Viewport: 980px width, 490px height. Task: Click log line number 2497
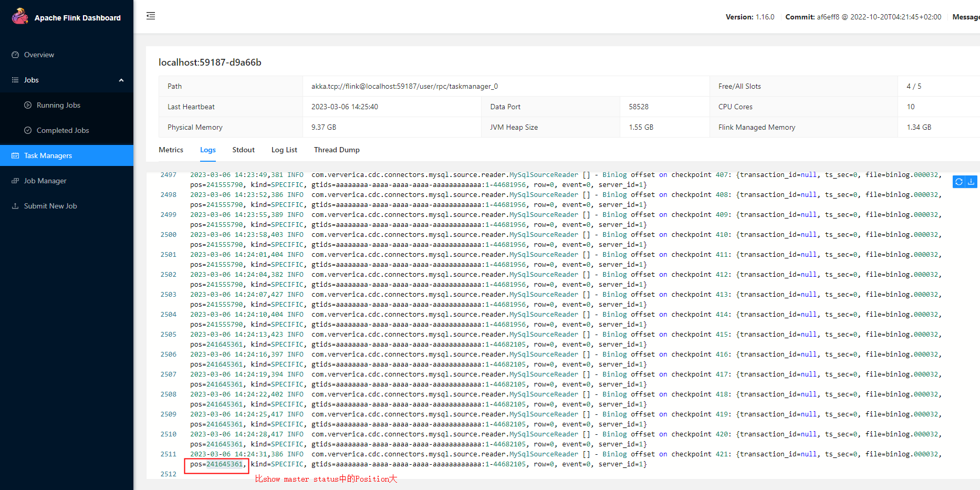point(169,175)
